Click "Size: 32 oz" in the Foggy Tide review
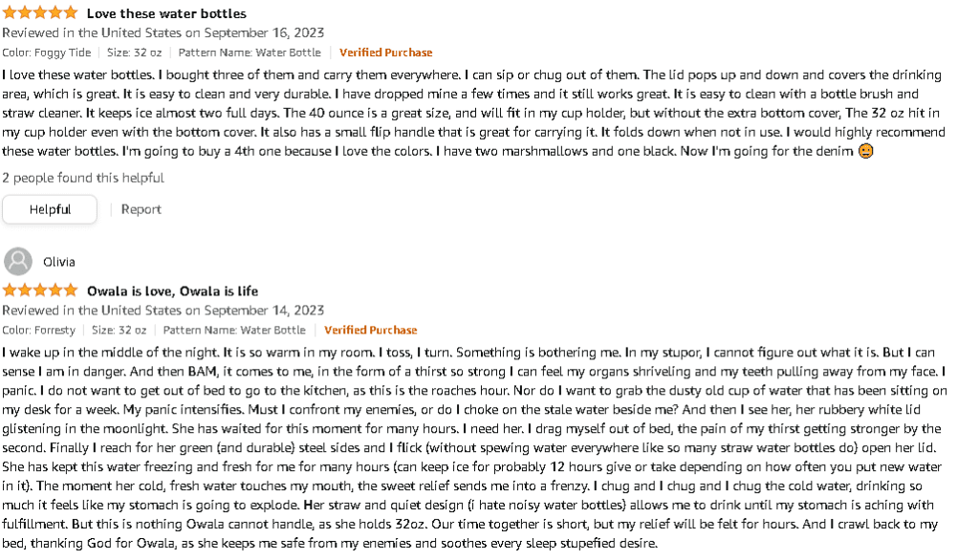This screenshot has height=560, width=979. pos(134,53)
